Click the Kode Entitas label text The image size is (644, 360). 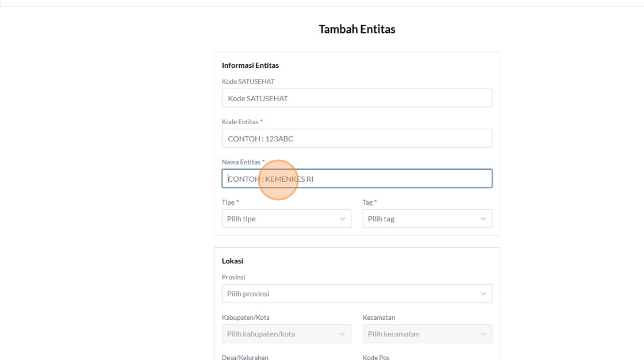click(x=241, y=122)
